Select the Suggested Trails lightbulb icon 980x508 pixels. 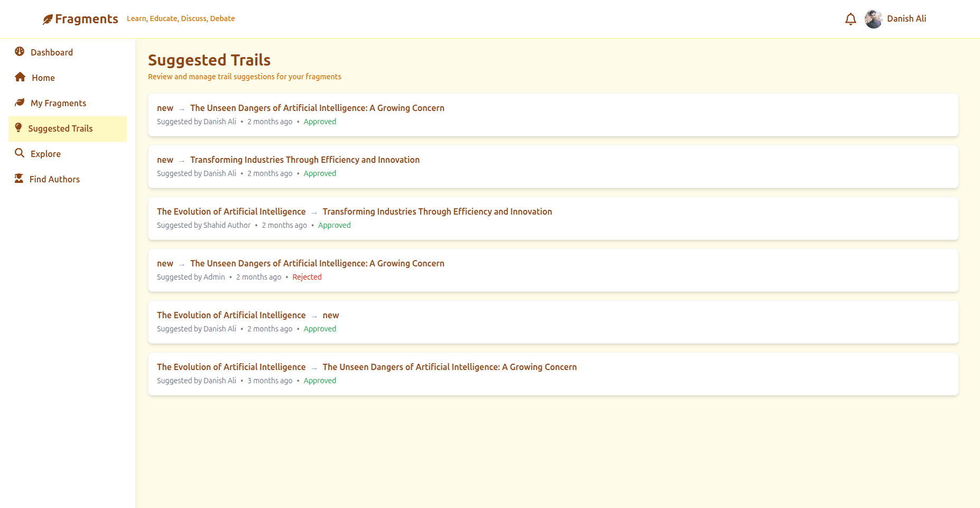(x=20, y=128)
